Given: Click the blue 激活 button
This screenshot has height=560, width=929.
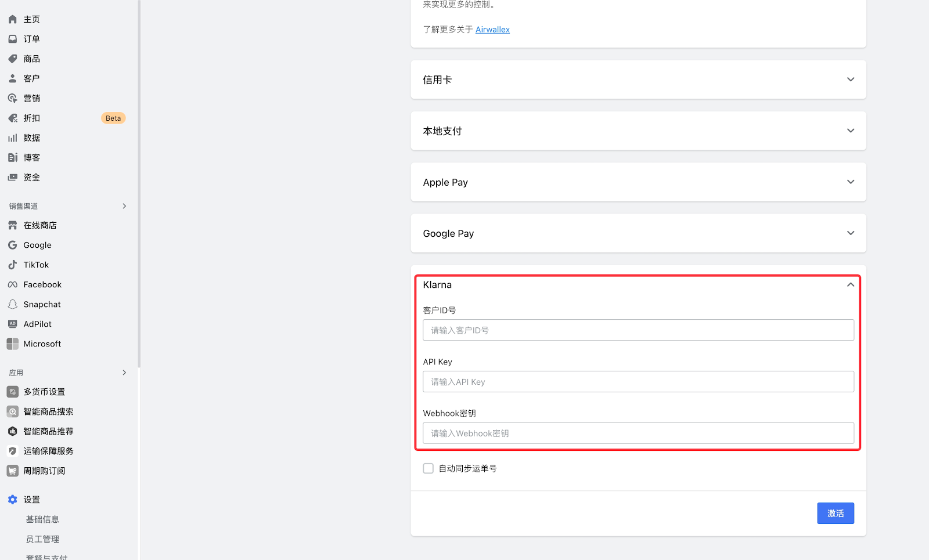Looking at the screenshot, I should (x=835, y=514).
